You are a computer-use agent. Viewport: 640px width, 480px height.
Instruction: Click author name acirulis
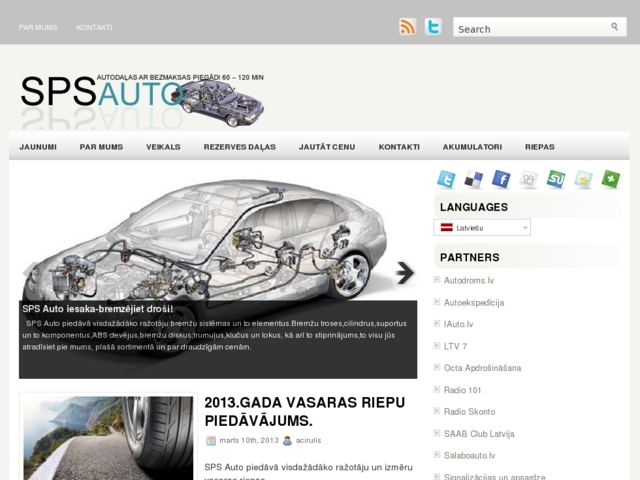(309, 441)
